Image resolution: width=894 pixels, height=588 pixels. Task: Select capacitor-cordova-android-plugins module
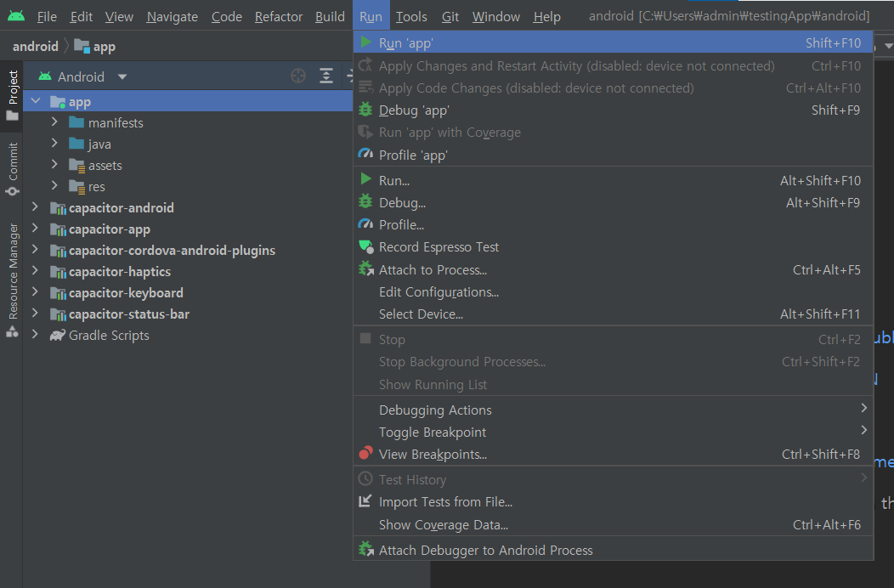173,251
